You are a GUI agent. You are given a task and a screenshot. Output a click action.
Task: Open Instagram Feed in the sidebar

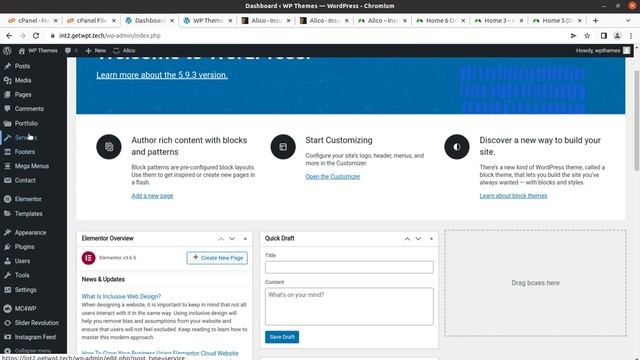pos(35,337)
